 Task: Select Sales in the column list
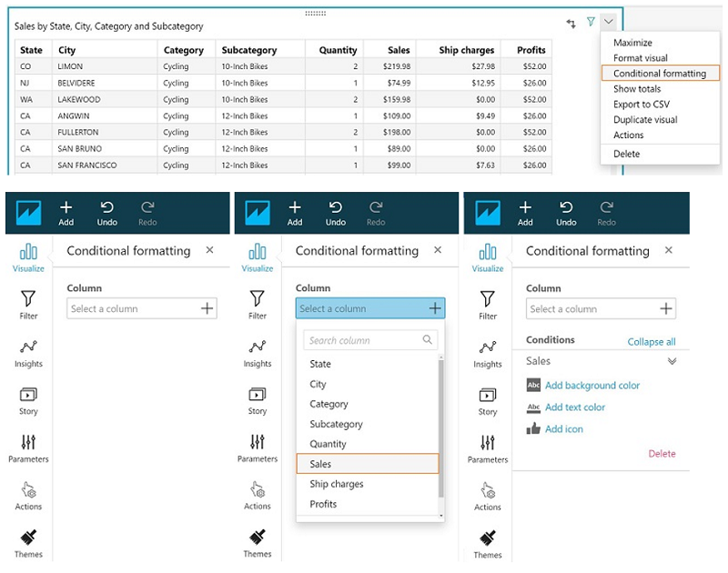368,464
